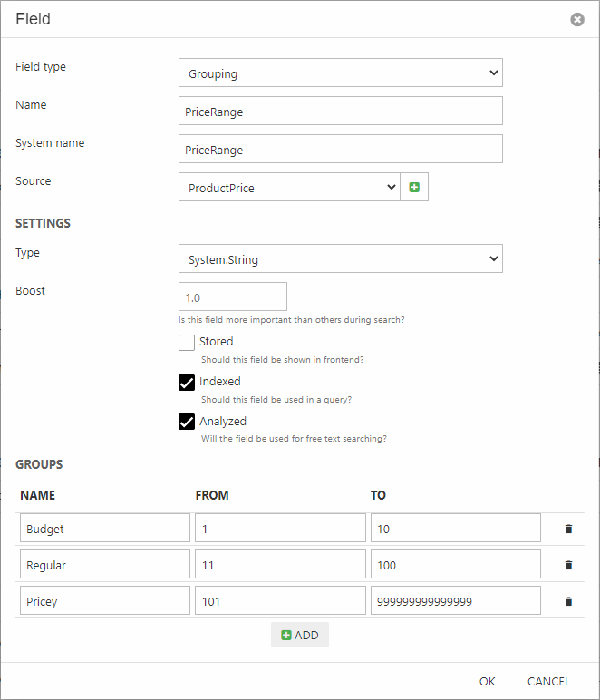Uncheck the Indexed checkbox
Image resolution: width=600 pixels, height=700 pixels.
187,382
